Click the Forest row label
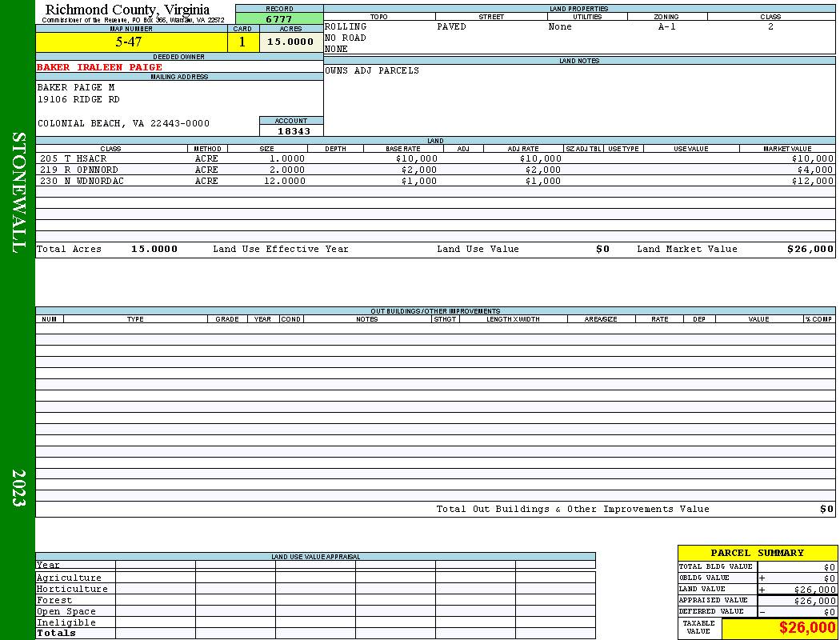Image resolution: width=840 pixels, height=640 pixels. (54, 600)
